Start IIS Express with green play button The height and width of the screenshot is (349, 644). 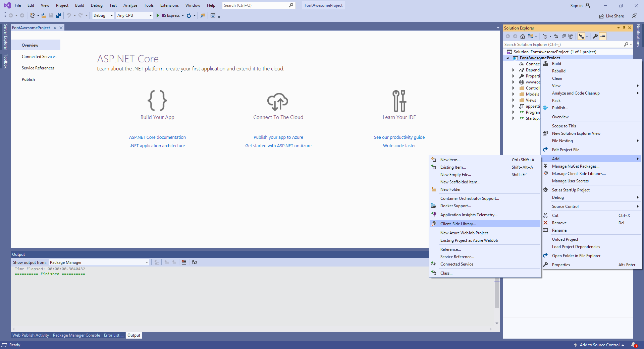158,15
